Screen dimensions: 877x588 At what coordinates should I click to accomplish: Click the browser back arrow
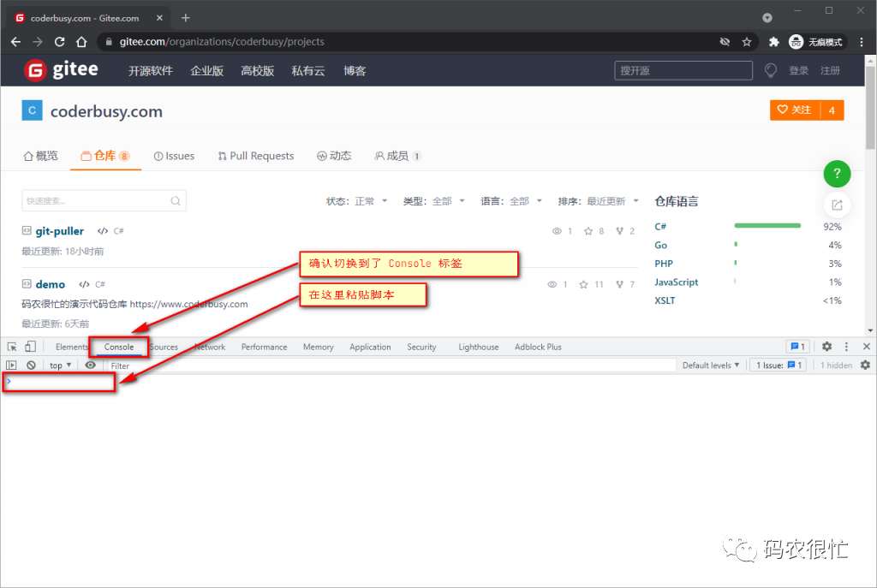point(15,42)
